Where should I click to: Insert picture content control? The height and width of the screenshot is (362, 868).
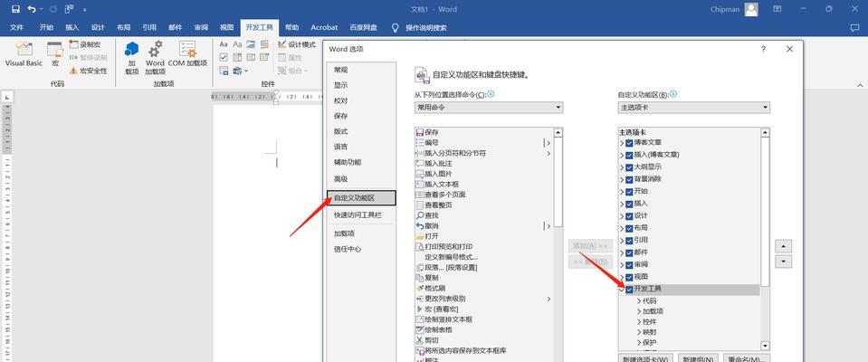click(x=251, y=44)
